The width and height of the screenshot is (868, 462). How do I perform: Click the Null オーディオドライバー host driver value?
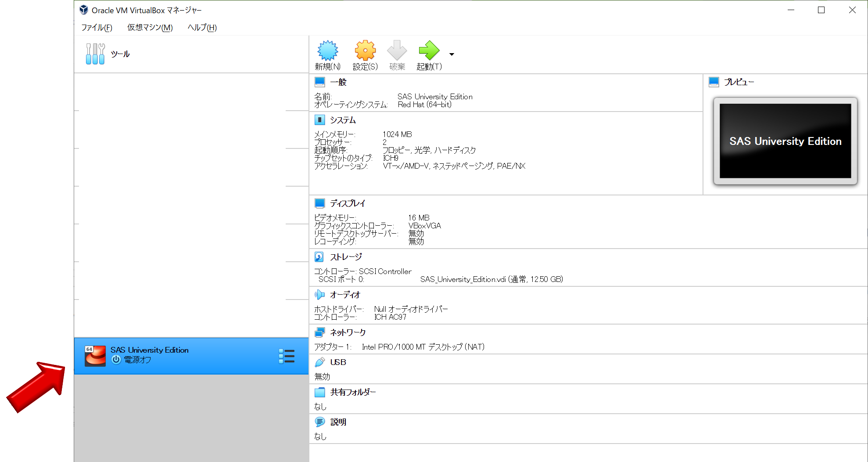411,309
